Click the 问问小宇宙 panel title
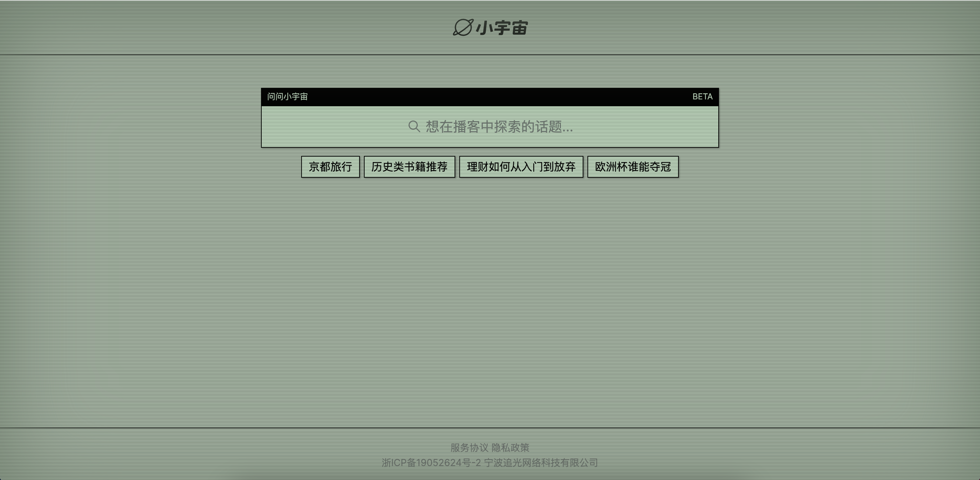The image size is (980, 480). pyautogui.click(x=287, y=97)
